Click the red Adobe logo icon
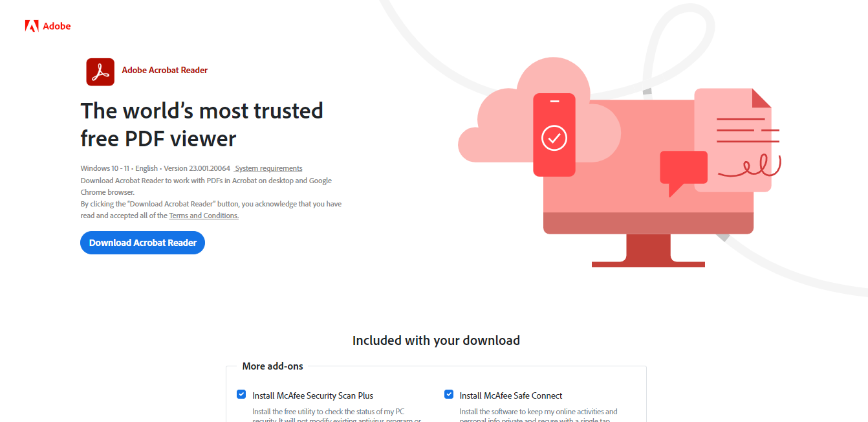Viewport: 868px width, 422px height. coord(32,26)
